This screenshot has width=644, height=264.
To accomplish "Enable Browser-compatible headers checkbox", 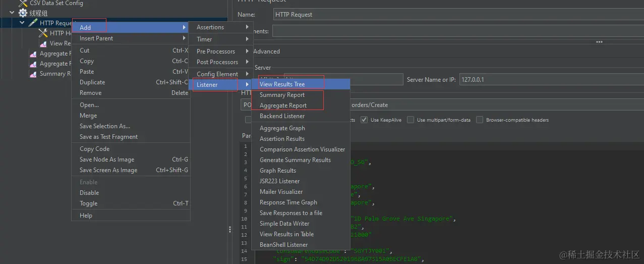I will click(480, 120).
